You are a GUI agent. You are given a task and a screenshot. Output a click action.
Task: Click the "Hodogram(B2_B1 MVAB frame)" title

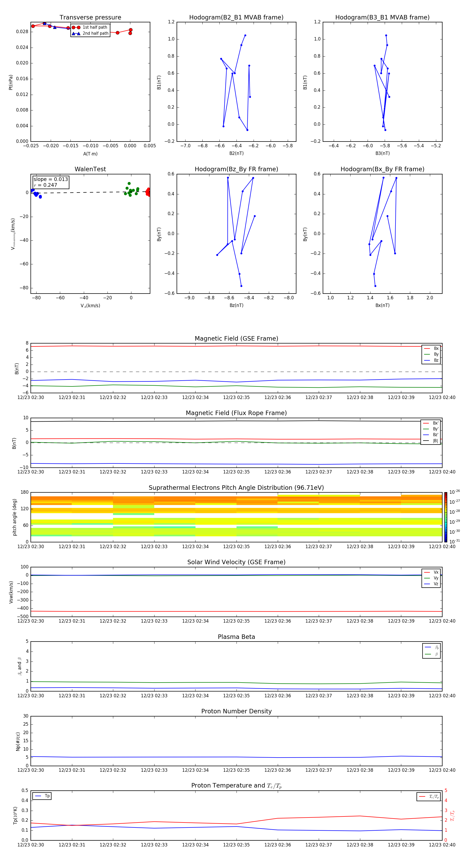[x=236, y=18]
